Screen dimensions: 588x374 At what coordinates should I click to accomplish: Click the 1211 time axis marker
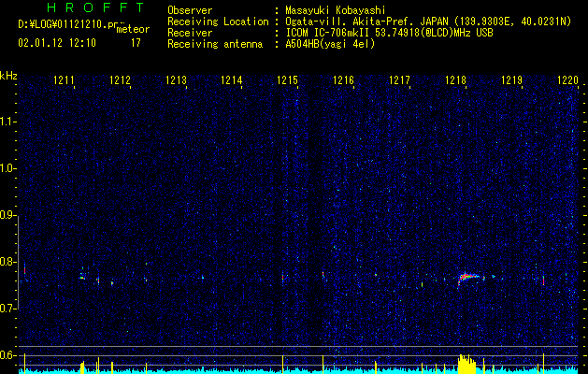(x=64, y=80)
